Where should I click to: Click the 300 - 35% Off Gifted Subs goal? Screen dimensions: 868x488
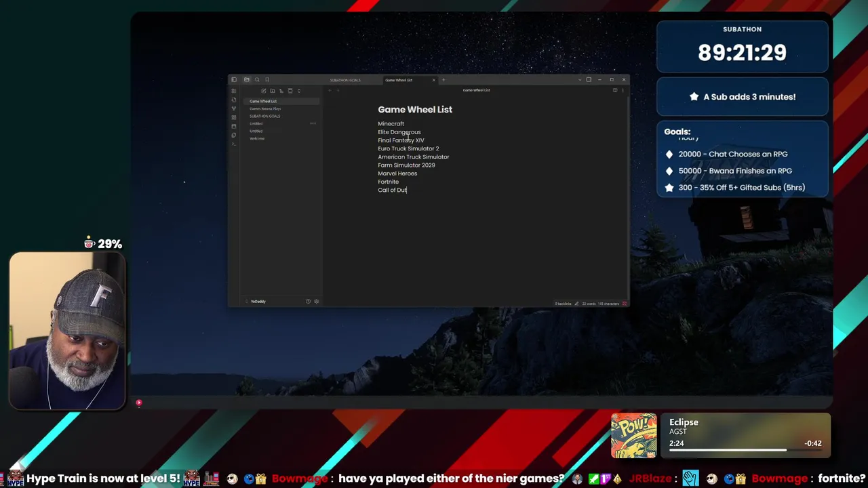735,188
